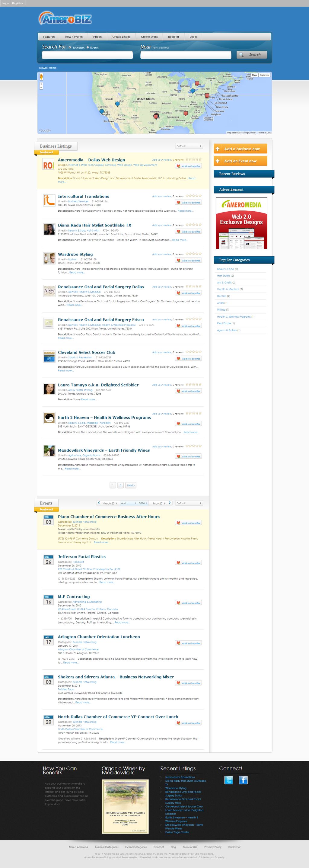309x868 pixels.
Task: Open the Register item in navigation bar
Action: pyautogui.click(x=174, y=37)
